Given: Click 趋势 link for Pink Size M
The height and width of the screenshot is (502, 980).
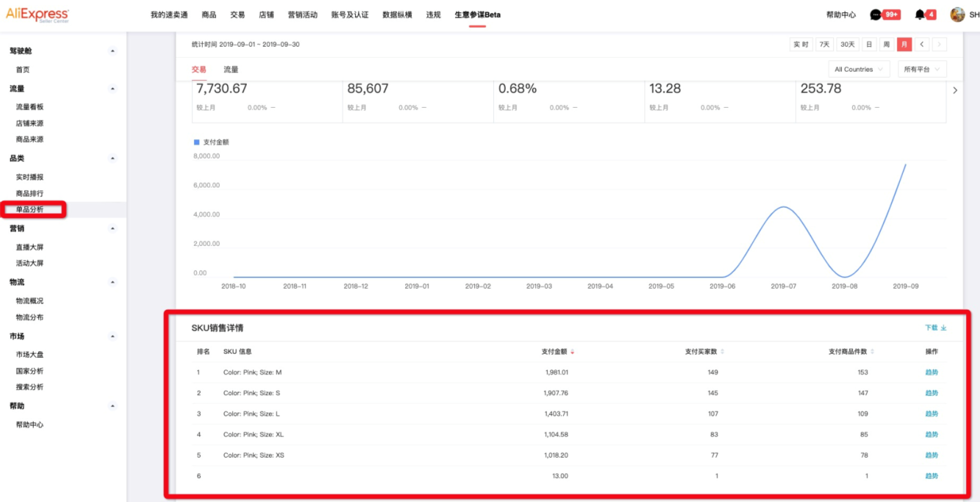Looking at the screenshot, I should (931, 372).
